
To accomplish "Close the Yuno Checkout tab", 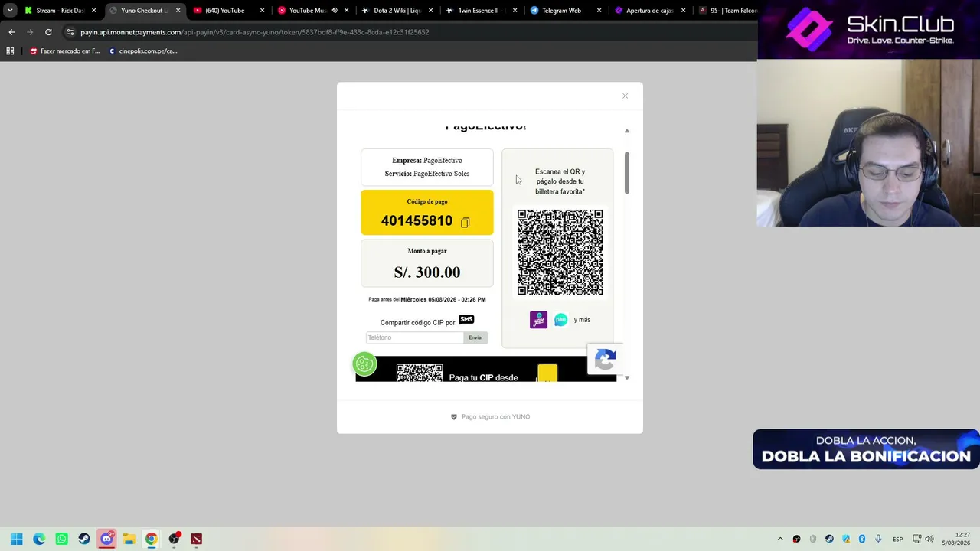I will pos(178,11).
